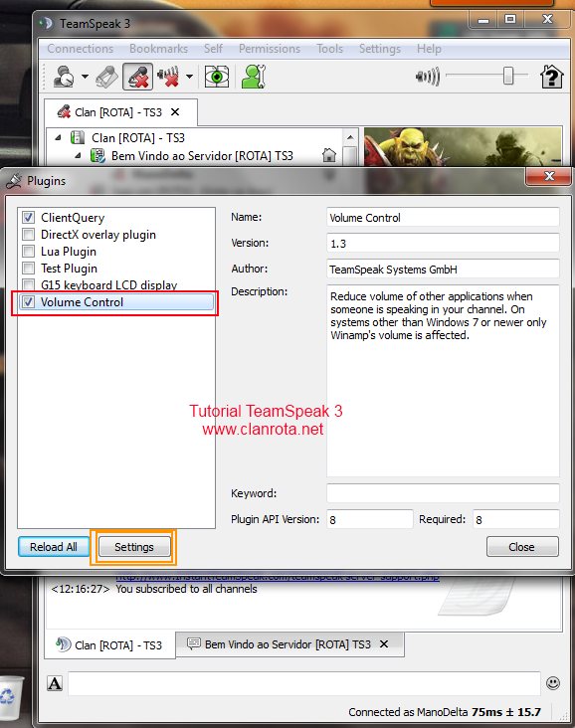Open the smiley emoticon picker

coord(553,683)
